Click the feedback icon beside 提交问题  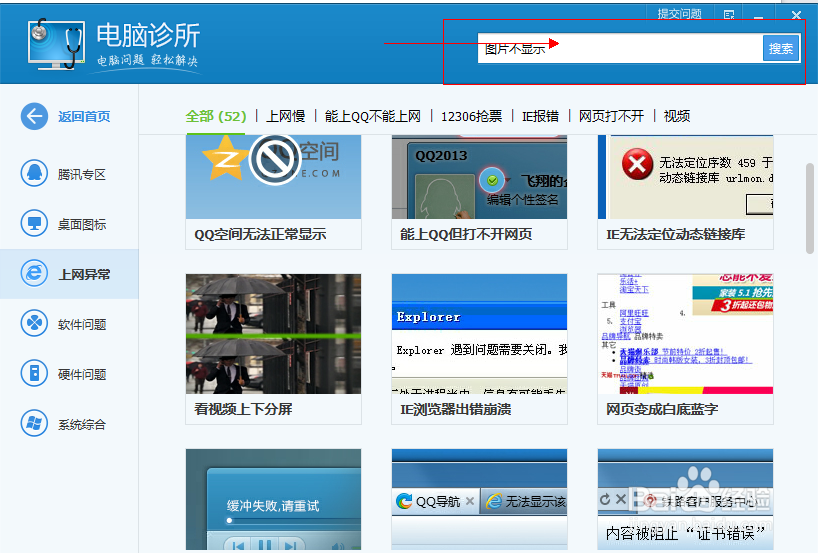tap(729, 15)
